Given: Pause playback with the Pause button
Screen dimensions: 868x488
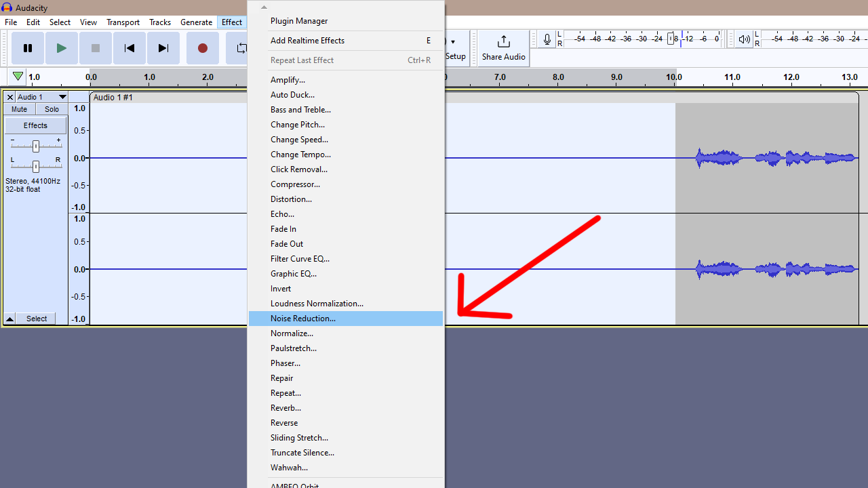Looking at the screenshot, I should [28, 48].
